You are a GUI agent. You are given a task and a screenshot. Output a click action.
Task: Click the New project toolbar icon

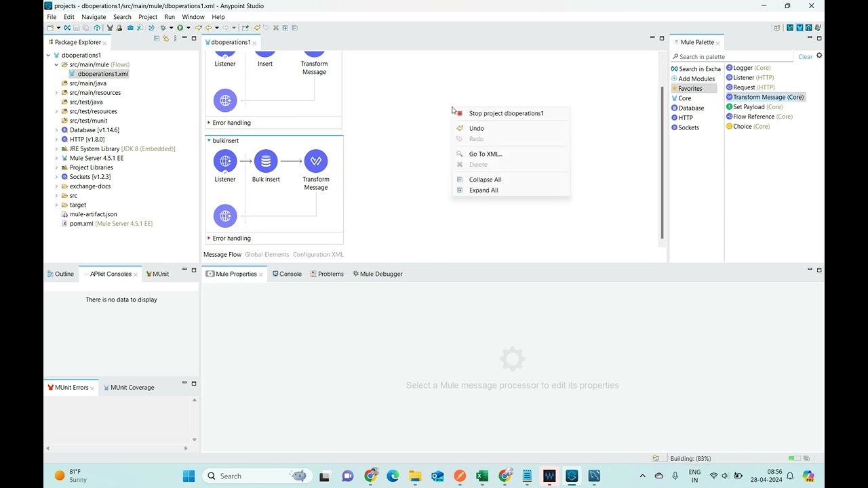[50, 28]
